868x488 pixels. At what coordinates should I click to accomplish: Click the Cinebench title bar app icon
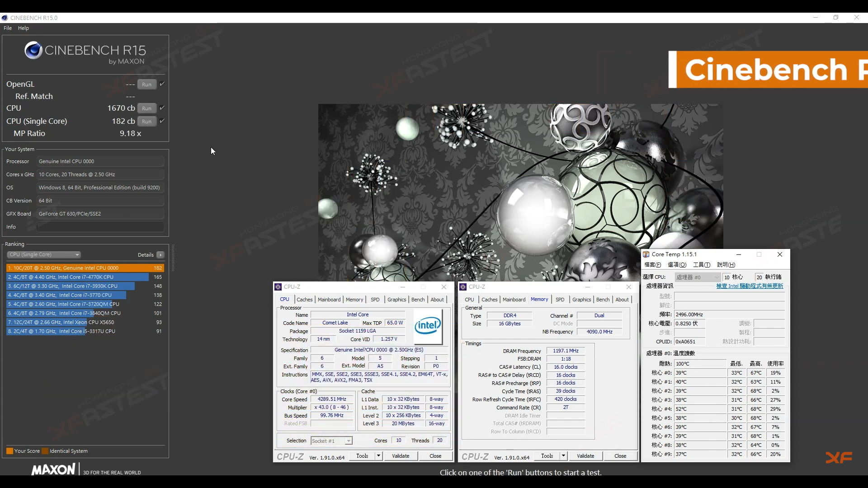click(x=5, y=18)
